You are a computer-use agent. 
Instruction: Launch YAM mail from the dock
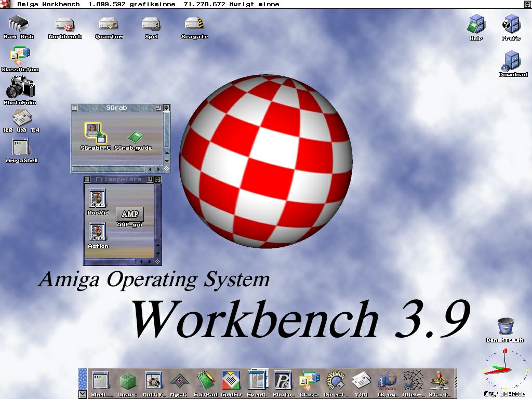click(361, 381)
